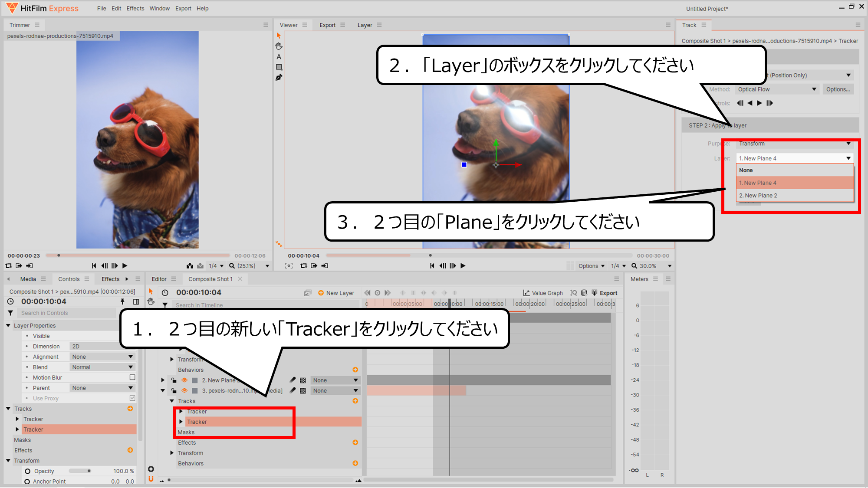Play the Viewer composite
This screenshot has width=868, height=488.
tap(463, 265)
